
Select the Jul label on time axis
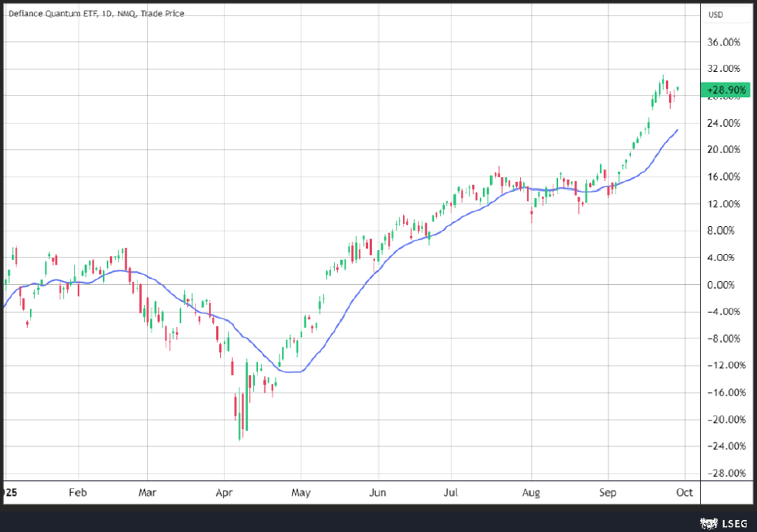point(450,492)
